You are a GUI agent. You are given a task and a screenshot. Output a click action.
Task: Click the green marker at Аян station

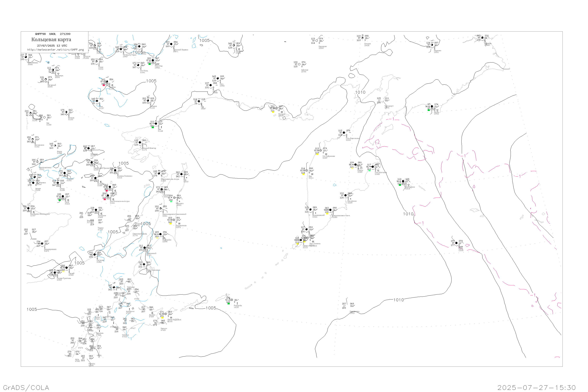click(153, 127)
